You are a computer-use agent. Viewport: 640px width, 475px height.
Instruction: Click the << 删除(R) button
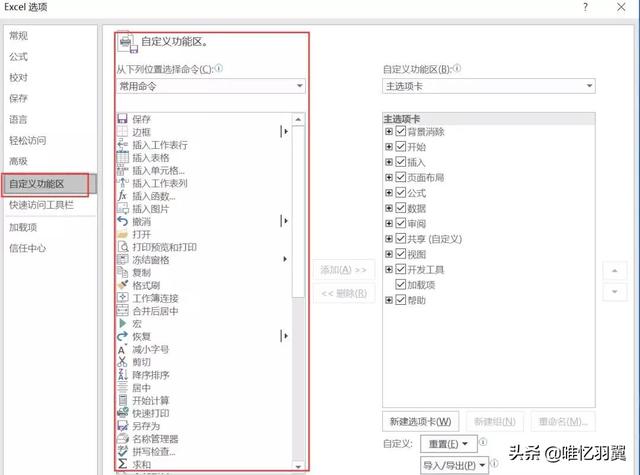click(344, 293)
